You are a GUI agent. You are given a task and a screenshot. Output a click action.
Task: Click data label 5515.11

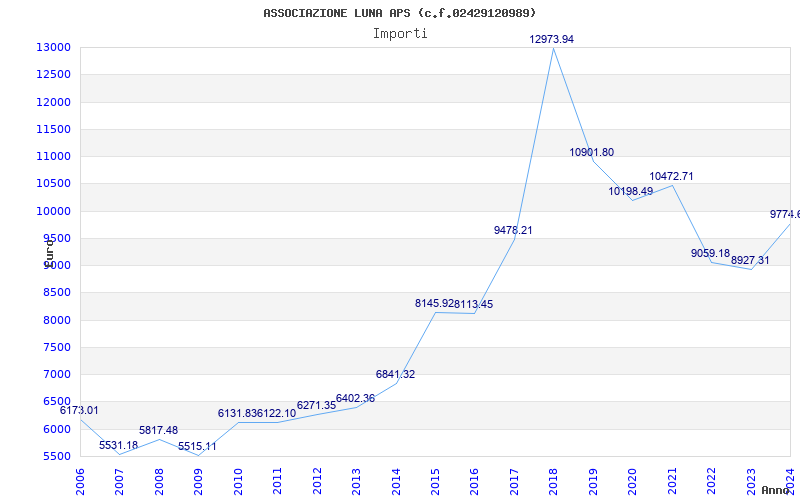click(197, 446)
